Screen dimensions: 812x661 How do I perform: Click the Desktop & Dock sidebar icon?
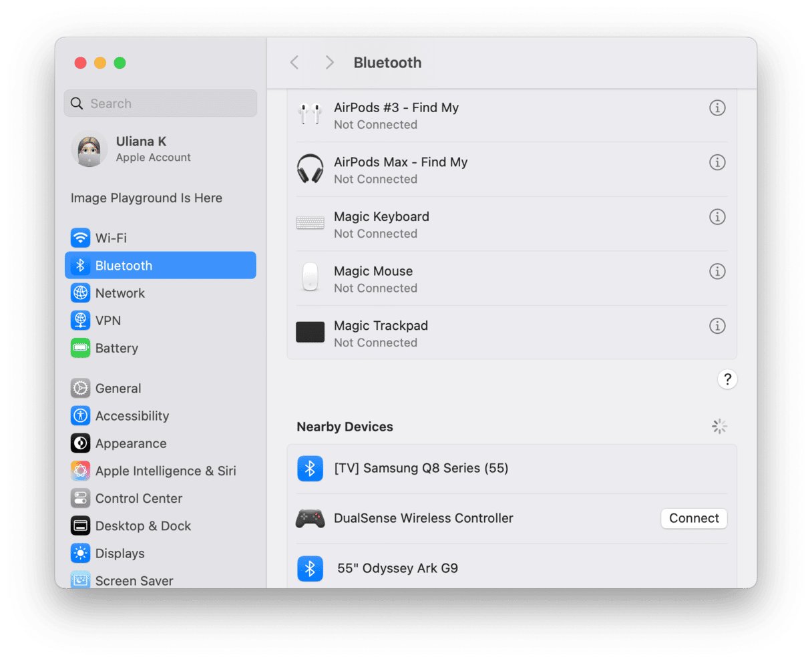(x=80, y=526)
